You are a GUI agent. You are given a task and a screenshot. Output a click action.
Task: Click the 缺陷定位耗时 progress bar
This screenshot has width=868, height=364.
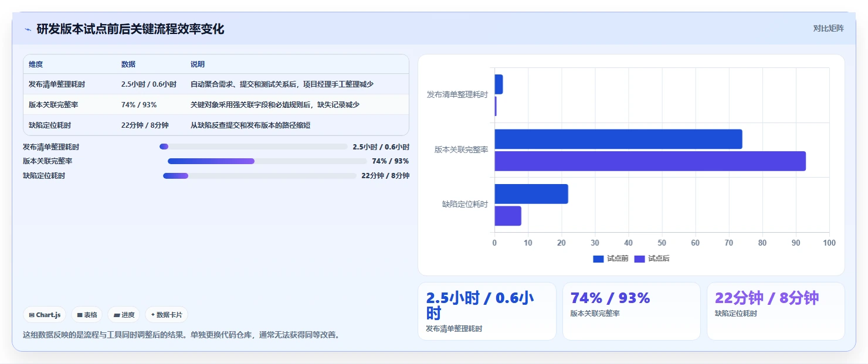click(260, 176)
